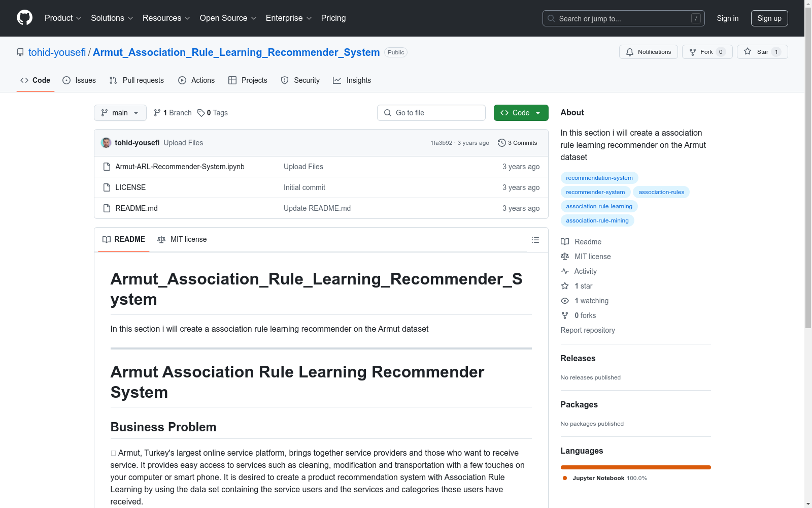This screenshot has height=508, width=812.
Task: Open tohid-yousefi owner profile link
Action: click(x=57, y=52)
